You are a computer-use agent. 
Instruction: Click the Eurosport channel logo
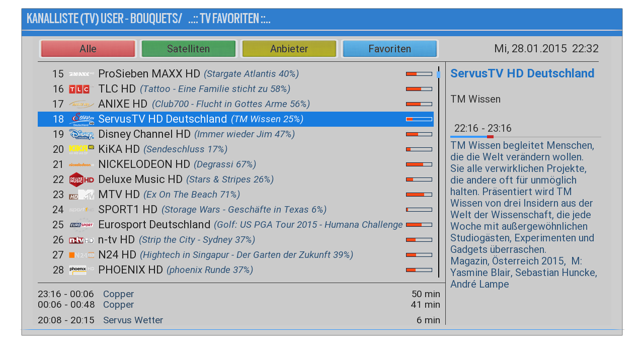pyautogui.click(x=81, y=225)
